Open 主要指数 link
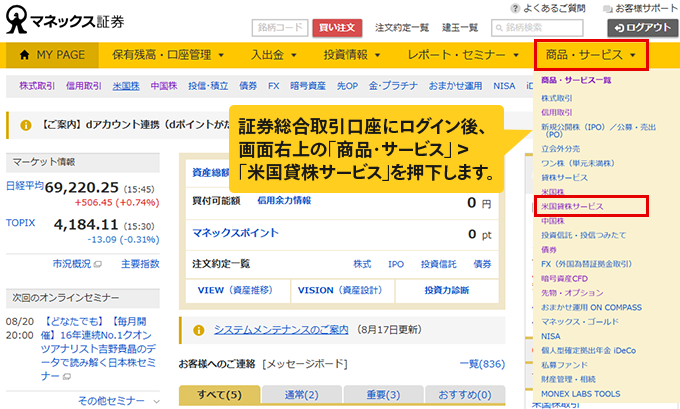This screenshot has width=680, height=409. [x=140, y=264]
